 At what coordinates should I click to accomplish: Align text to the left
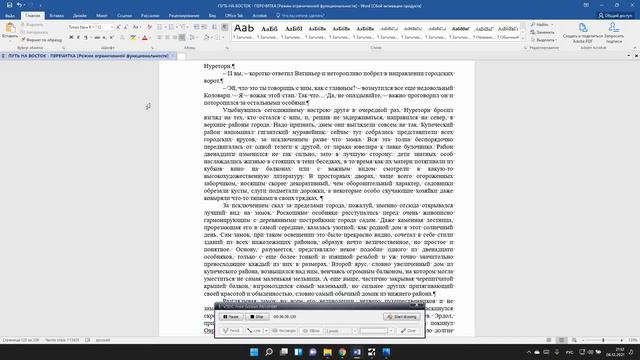(x=160, y=38)
